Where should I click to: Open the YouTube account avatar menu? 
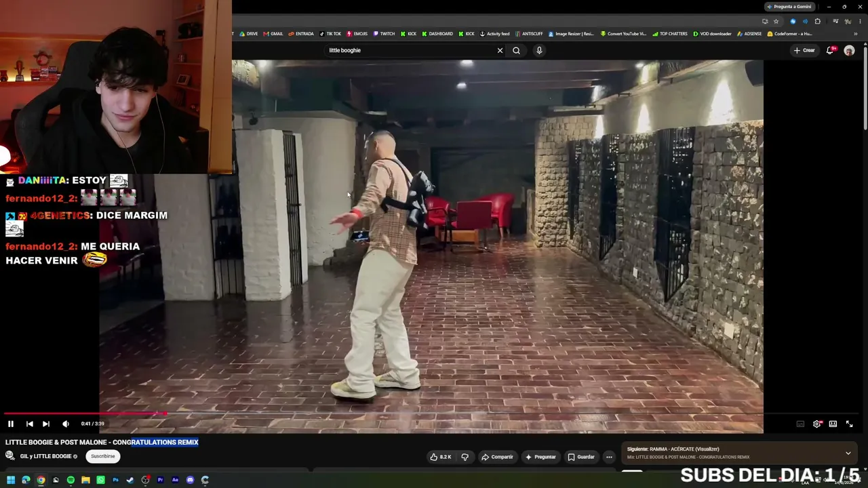click(x=849, y=50)
